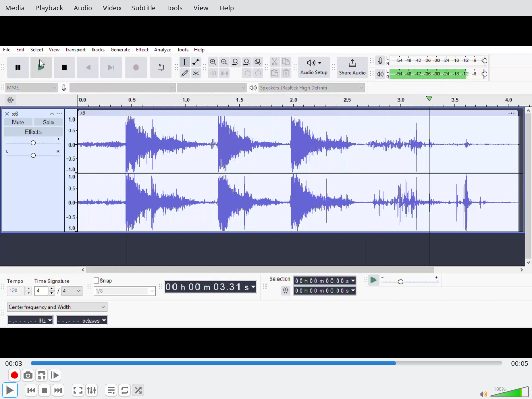Open the MME audio host dropdown
Screen dimensions: 532x399
[x=31, y=88]
